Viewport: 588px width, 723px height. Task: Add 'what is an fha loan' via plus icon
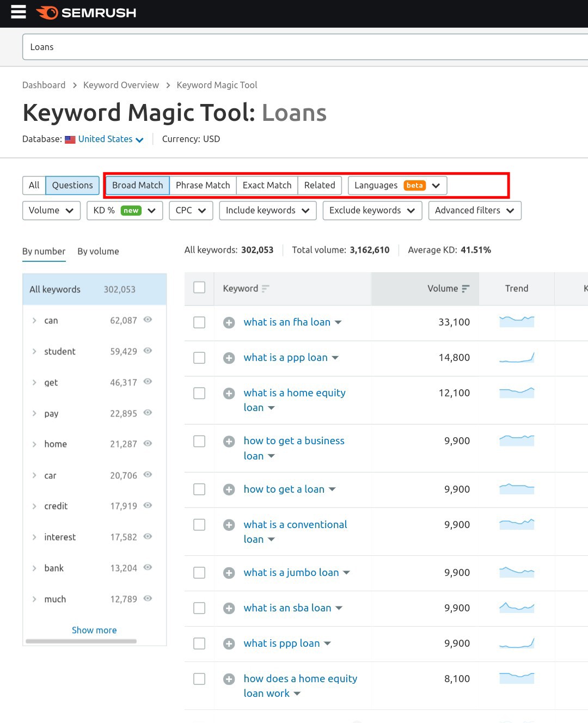coord(229,323)
